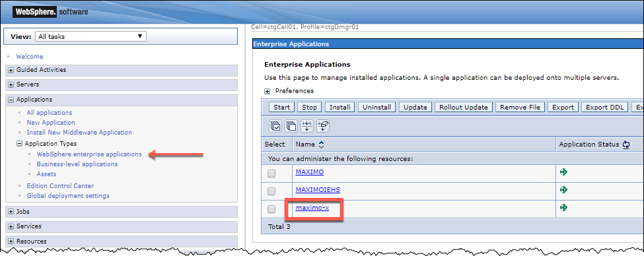The image size is (644, 256).
Task: Click the Select column header
Action: click(x=275, y=144)
